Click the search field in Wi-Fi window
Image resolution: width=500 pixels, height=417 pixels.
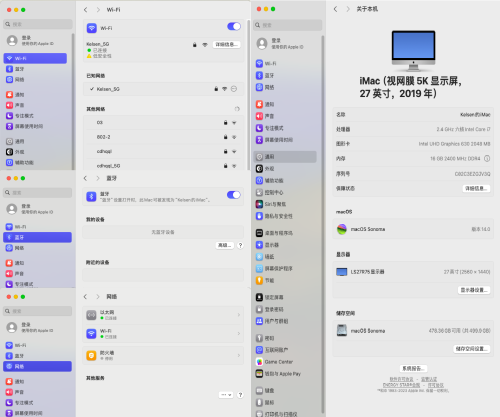coord(38,24)
